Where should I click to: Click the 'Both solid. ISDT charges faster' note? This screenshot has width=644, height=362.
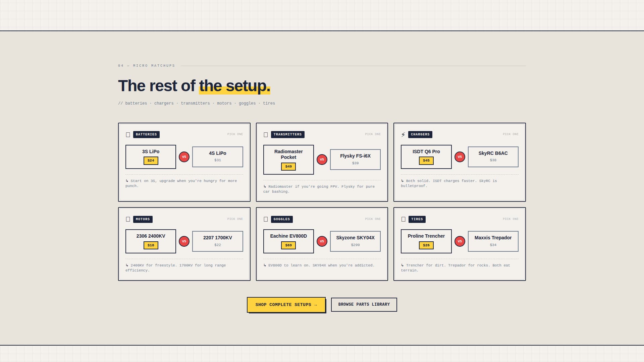(x=449, y=183)
